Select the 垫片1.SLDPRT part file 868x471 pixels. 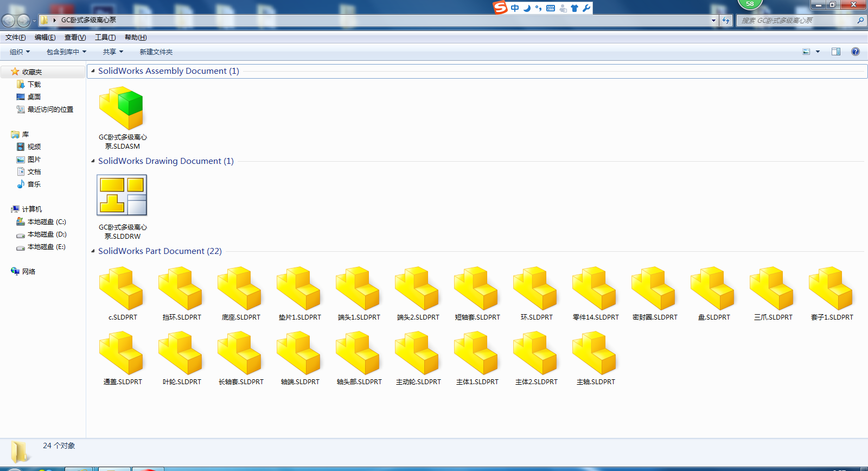[299, 294]
